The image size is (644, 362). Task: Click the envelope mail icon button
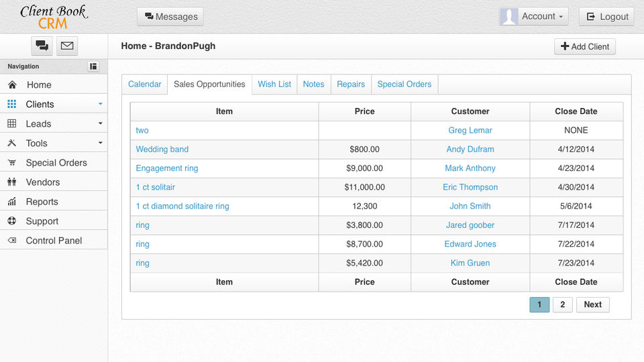(67, 46)
